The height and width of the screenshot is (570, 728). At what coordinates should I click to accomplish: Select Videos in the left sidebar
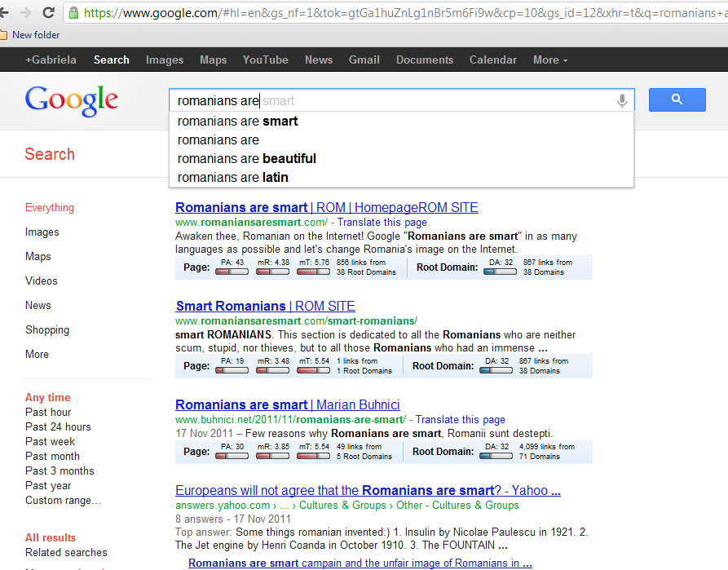pos(42,281)
